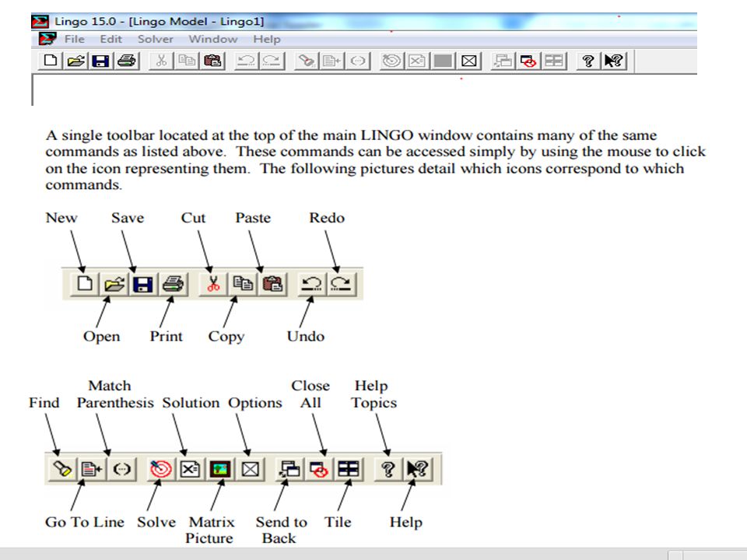
Task: Click grayed Go To Line in Lingo window toolbar
Action: (x=331, y=61)
